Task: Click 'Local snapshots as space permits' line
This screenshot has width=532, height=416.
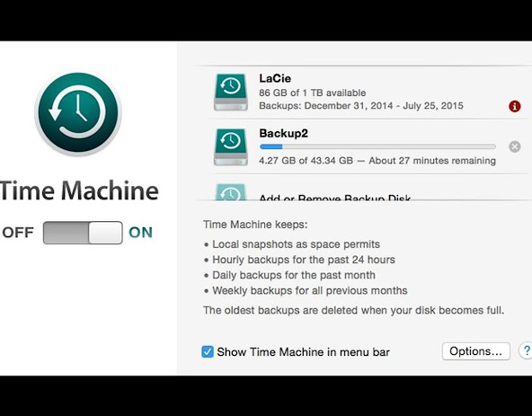Action: [x=296, y=244]
